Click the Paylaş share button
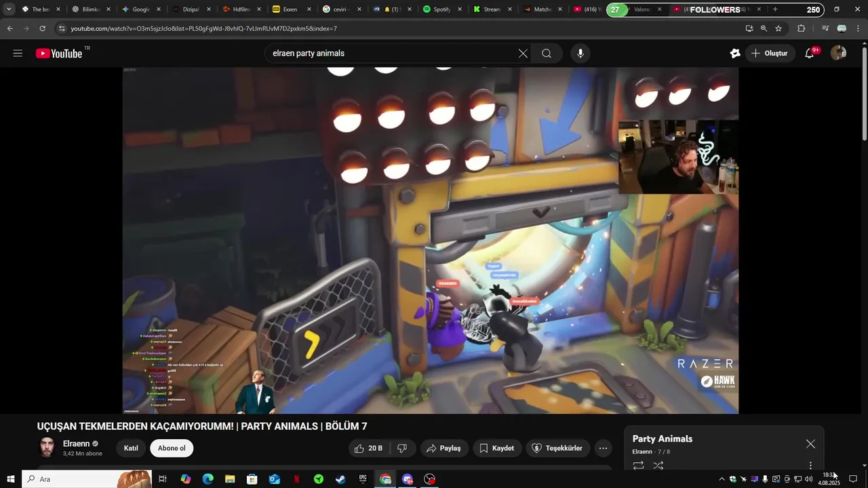The height and width of the screenshot is (488, 868). click(443, 448)
